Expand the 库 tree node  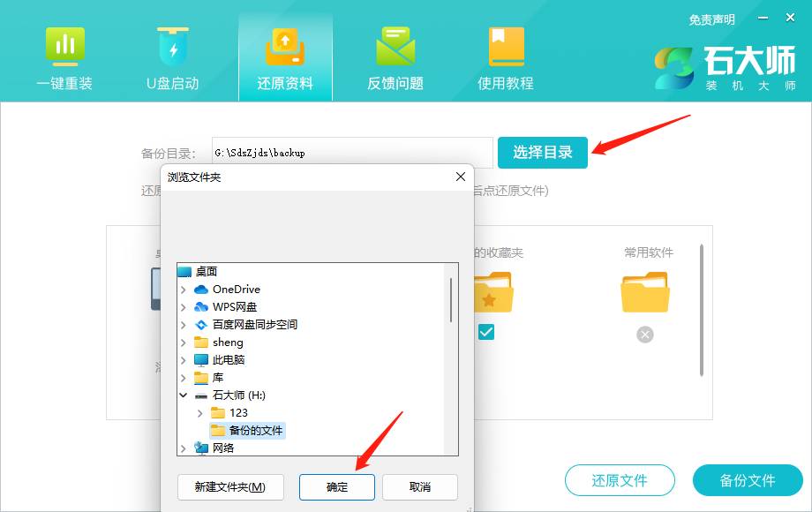[184, 378]
